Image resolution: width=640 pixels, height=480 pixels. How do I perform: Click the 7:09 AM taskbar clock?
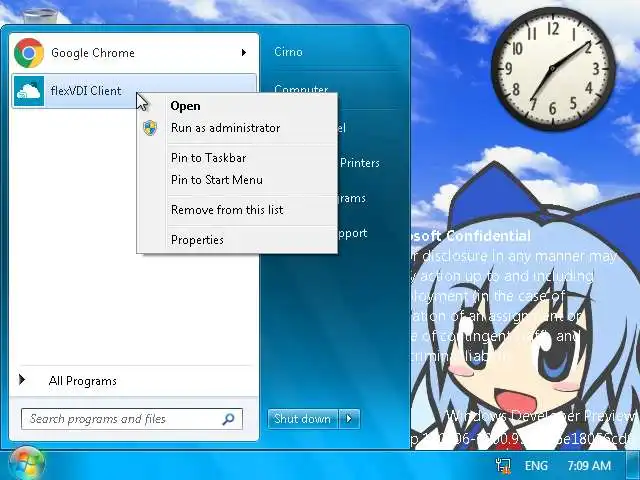point(589,466)
